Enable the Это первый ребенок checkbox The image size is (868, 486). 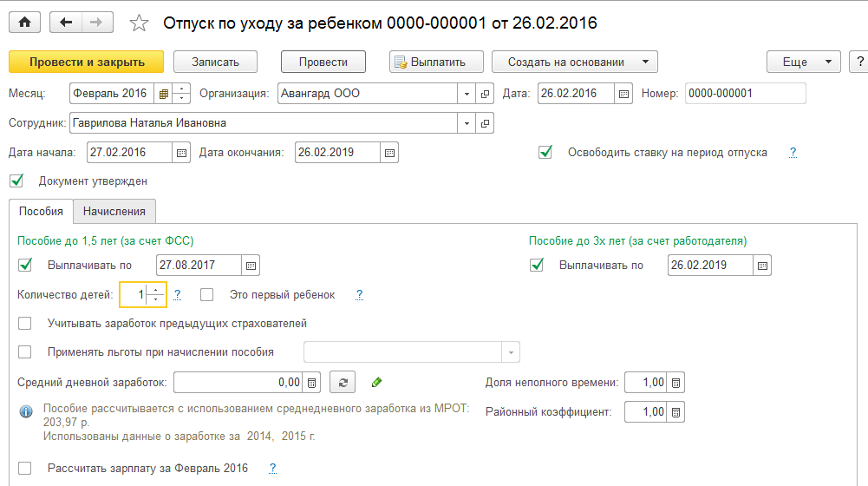coord(207,295)
